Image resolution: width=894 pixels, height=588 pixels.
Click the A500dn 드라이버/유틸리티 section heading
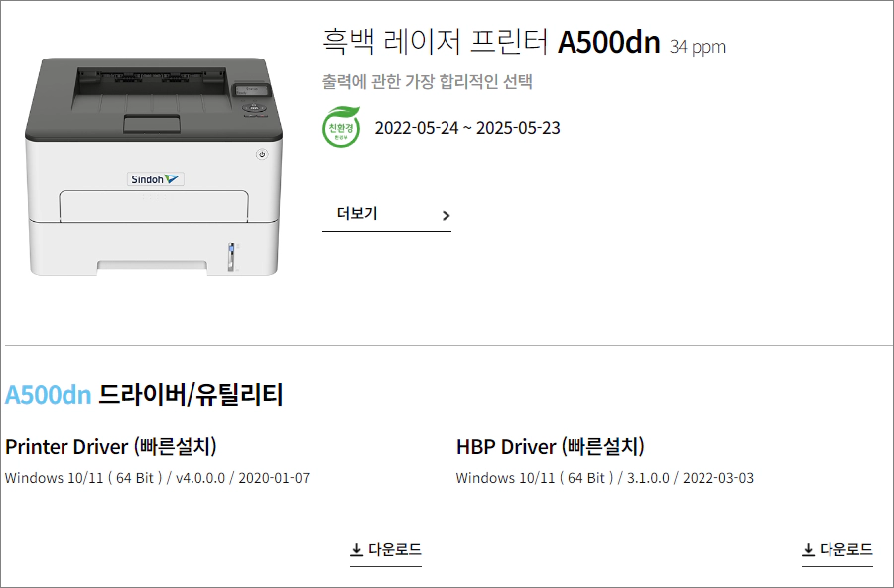[144, 395]
